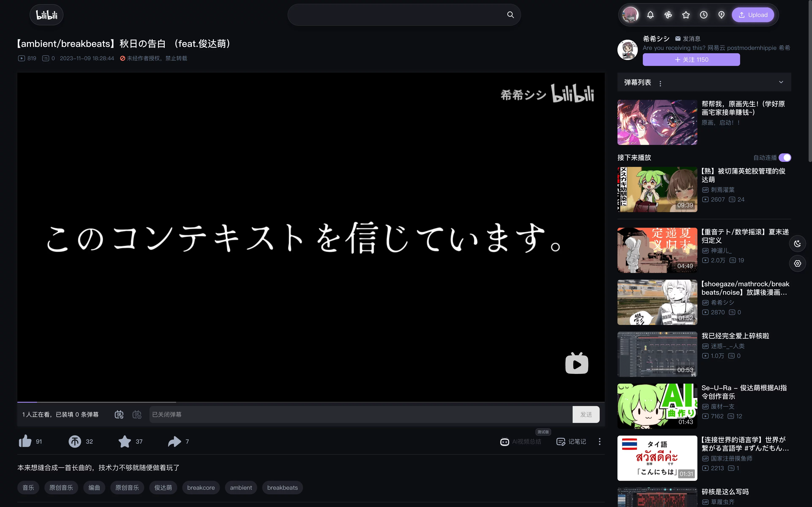Toggle danmaku display icon on

click(x=119, y=414)
